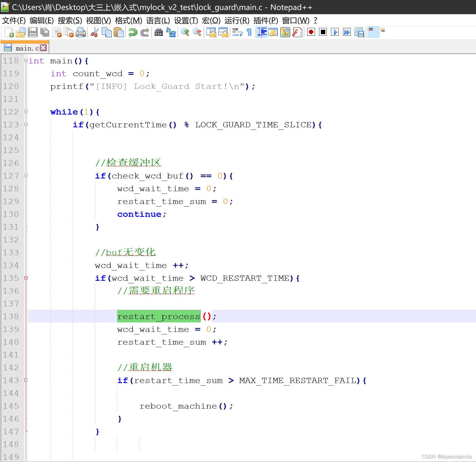Copy the selection with the Copy icon

pos(106,33)
